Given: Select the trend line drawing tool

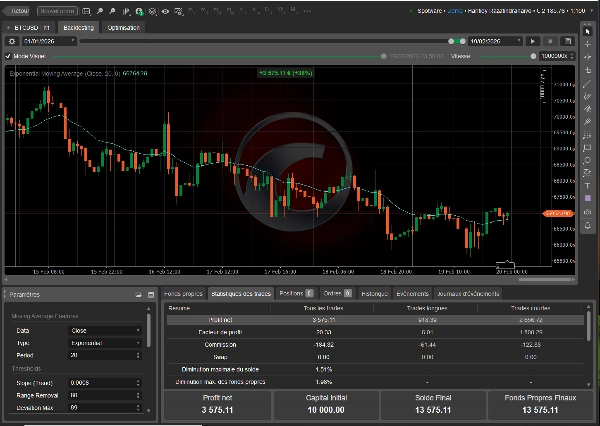Looking at the screenshot, I should [588, 84].
